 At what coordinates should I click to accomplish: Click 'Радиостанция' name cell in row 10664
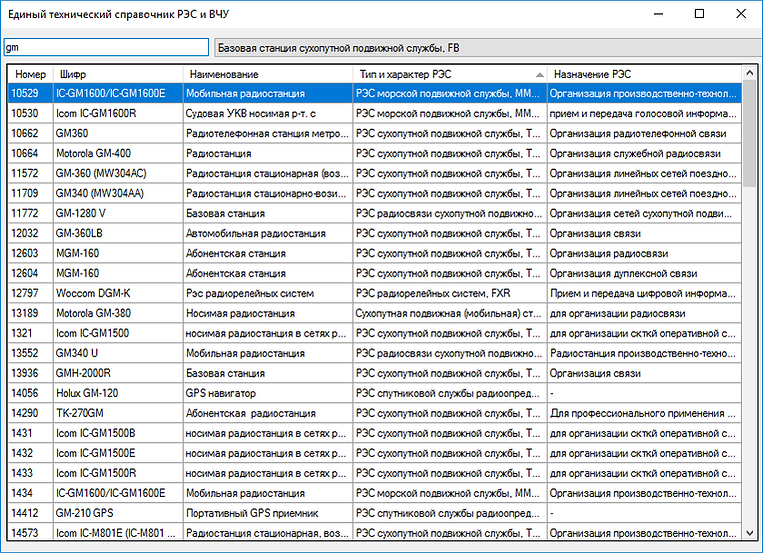coord(268,153)
